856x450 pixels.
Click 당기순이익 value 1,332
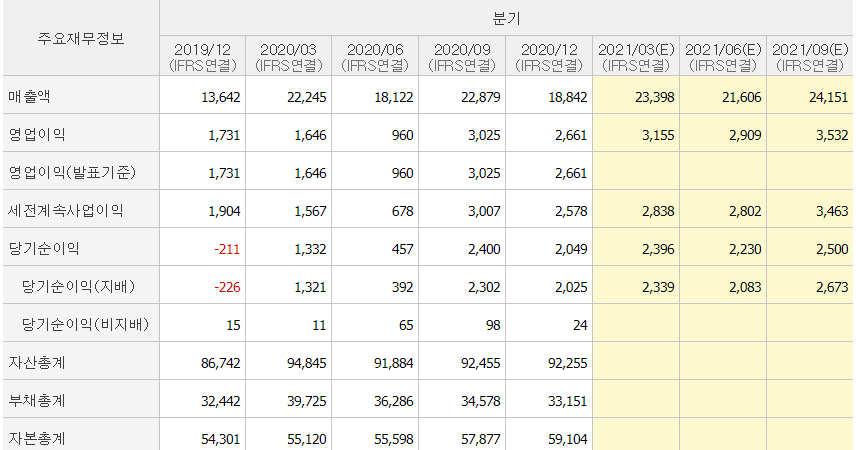pyautogui.click(x=311, y=249)
